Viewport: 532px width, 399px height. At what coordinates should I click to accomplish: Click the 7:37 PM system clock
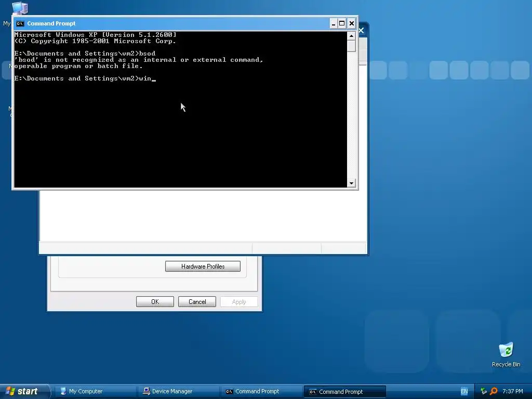[513, 392]
